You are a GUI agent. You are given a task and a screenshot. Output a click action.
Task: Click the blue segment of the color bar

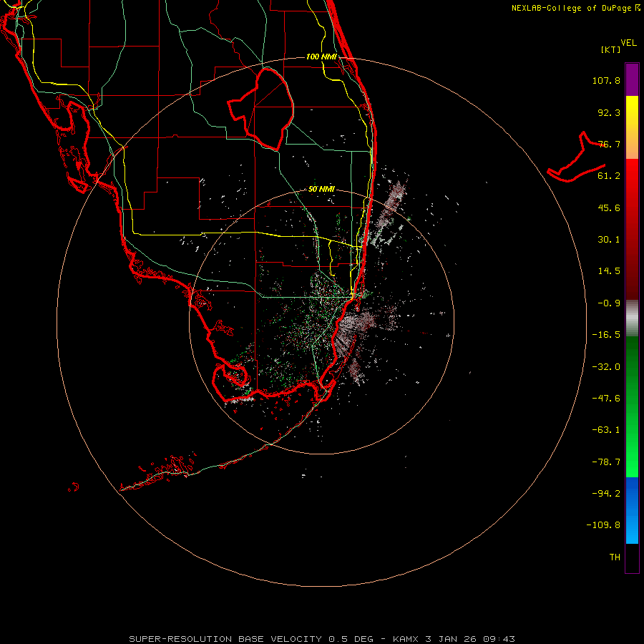click(x=632, y=510)
